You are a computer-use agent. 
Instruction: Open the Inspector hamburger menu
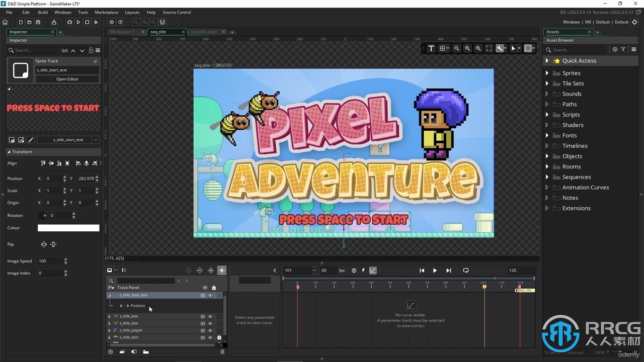pyautogui.click(x=98, y=50)
